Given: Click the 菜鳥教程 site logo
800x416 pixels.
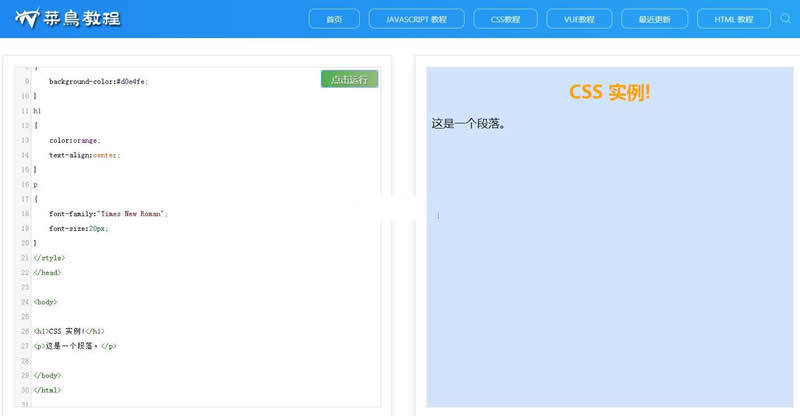Looking at the screenshot, I should 68,18.
